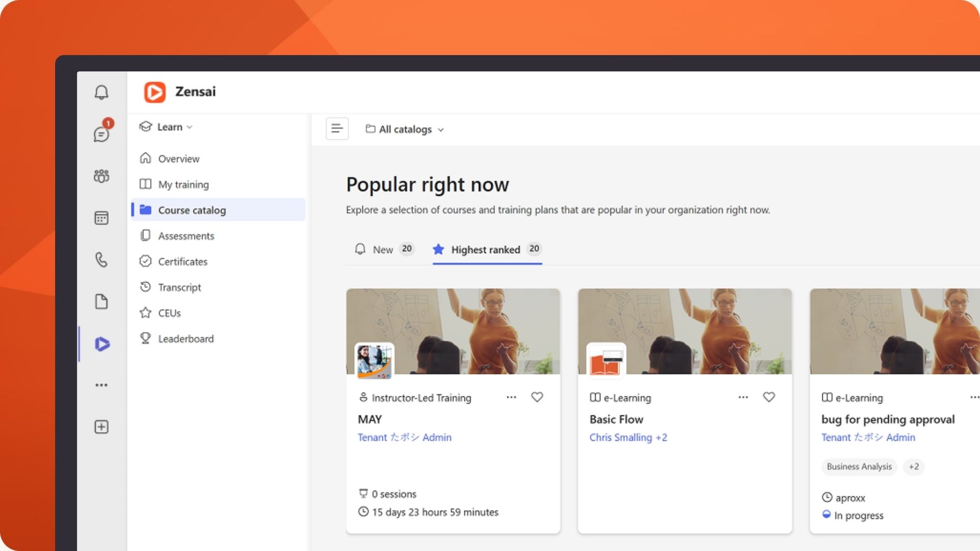Click the In progress status
The image size is (980, 551).
pyautogui.click(x=859, y=515)
